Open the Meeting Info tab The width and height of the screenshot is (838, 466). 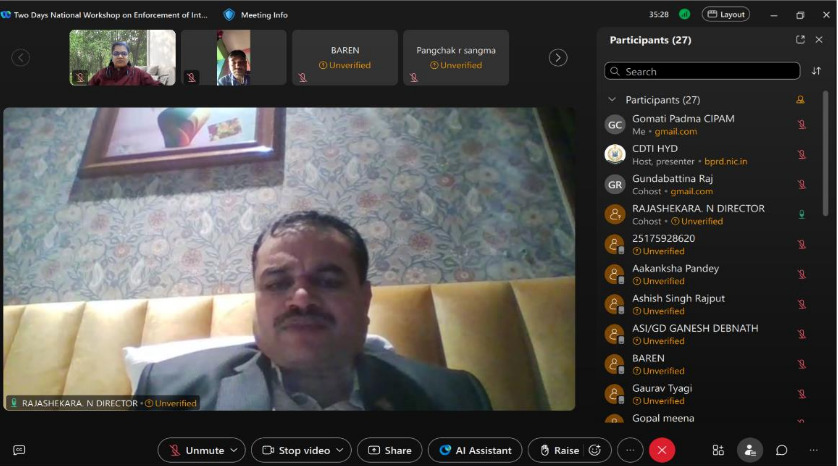(x=256, y=15)
